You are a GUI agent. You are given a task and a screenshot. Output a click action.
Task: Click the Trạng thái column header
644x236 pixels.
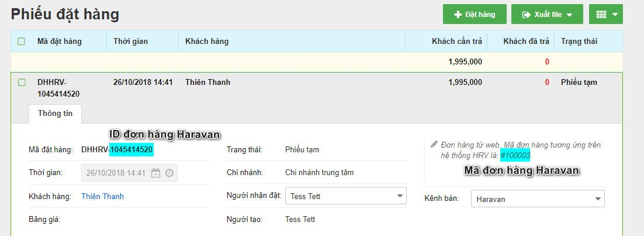578,42
